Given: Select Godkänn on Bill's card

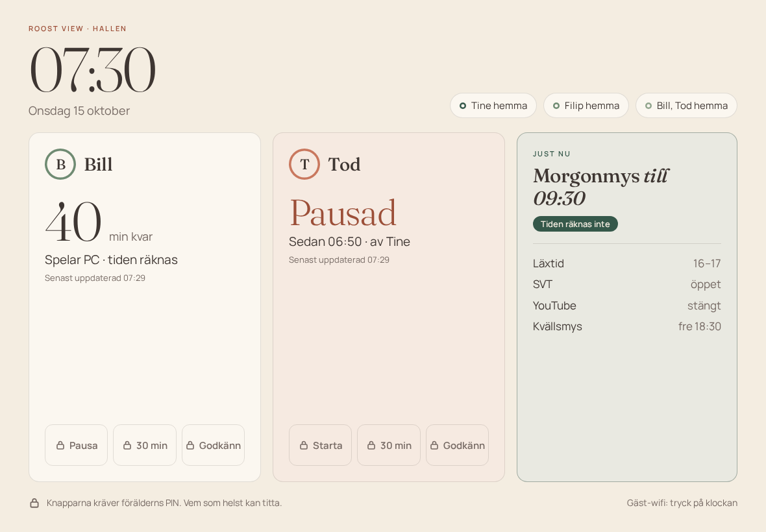Looking at the screenshot, I should (x=213, y=445).
